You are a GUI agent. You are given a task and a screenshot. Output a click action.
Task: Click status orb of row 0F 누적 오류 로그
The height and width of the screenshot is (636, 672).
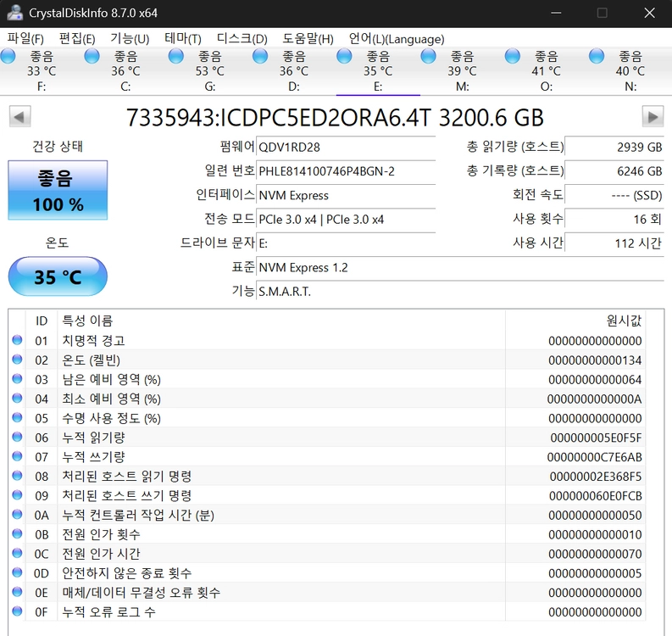[17, 611]
